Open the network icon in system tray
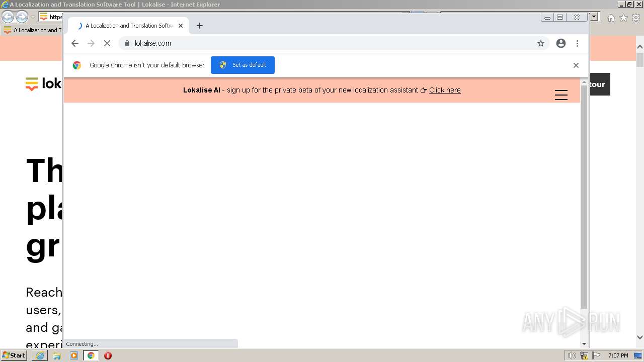This screenshot has width=644, height=362. coord(584,355)
